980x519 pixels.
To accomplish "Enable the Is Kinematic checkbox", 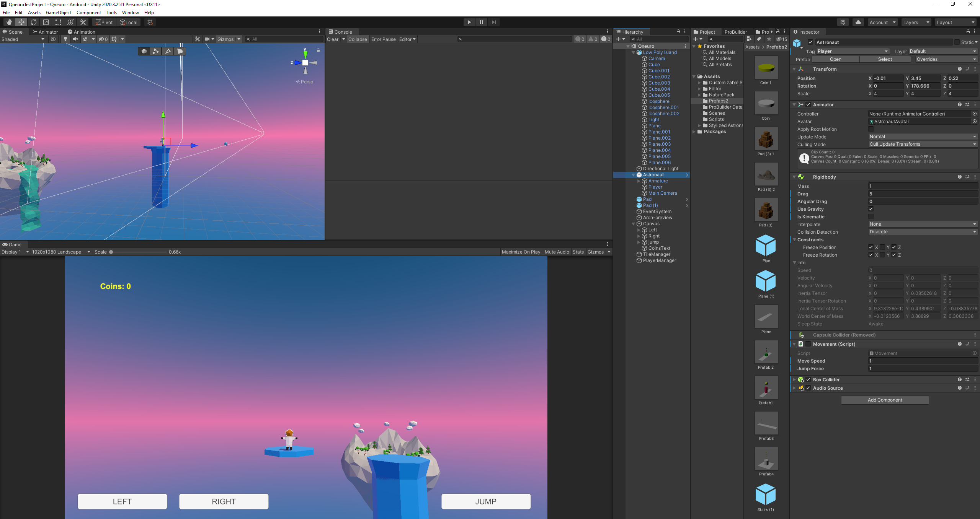I will [871, 216].
